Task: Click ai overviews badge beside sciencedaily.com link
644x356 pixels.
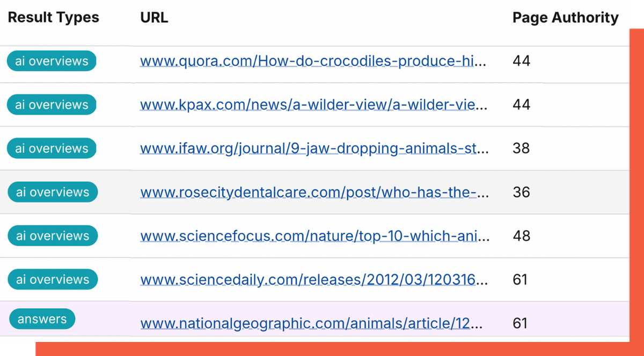Action: coord(52,280)
